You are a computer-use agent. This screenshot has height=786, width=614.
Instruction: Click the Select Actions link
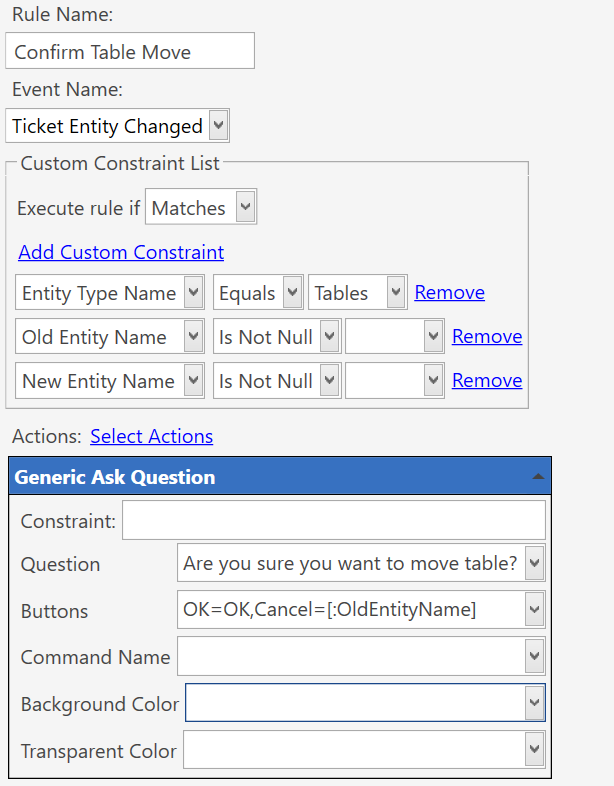[x=151, y=436]
